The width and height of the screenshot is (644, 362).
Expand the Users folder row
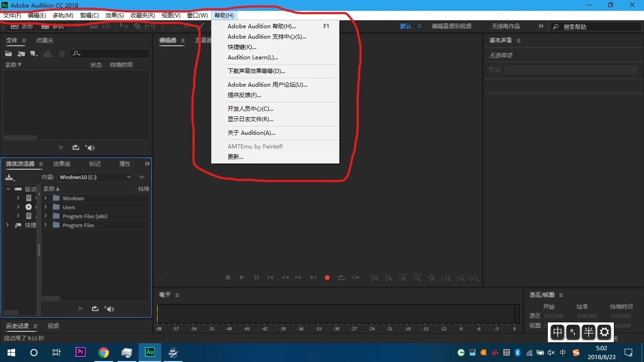46,207
